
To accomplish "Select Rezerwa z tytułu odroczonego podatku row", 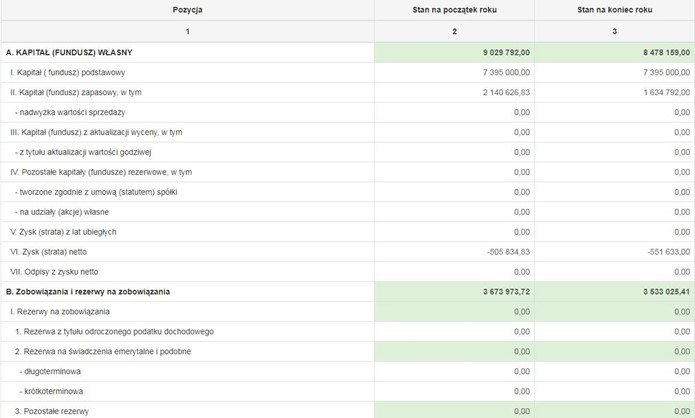I will [348, 332].
